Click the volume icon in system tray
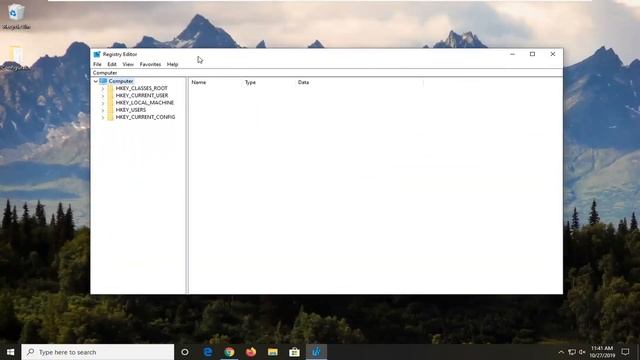 (x=582, y=352)
